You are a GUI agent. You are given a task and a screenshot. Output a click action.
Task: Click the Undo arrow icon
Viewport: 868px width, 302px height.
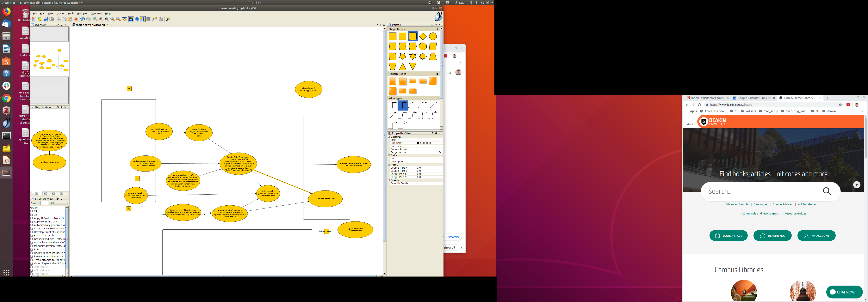tap(83, 19)
